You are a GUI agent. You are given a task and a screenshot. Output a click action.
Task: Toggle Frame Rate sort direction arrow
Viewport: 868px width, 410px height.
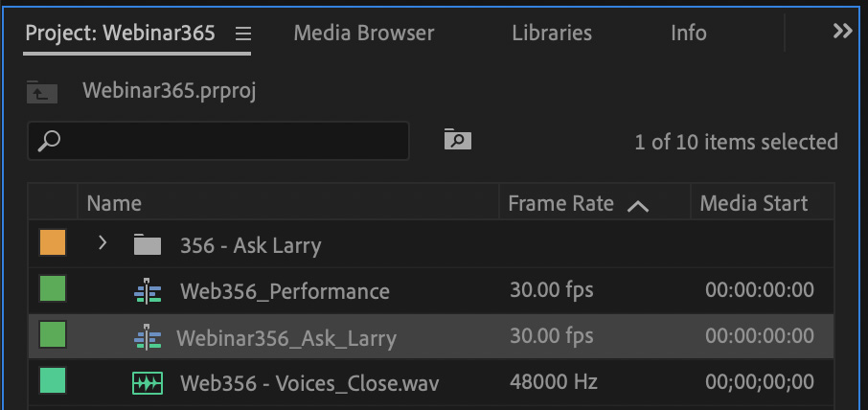pos(638,204)
